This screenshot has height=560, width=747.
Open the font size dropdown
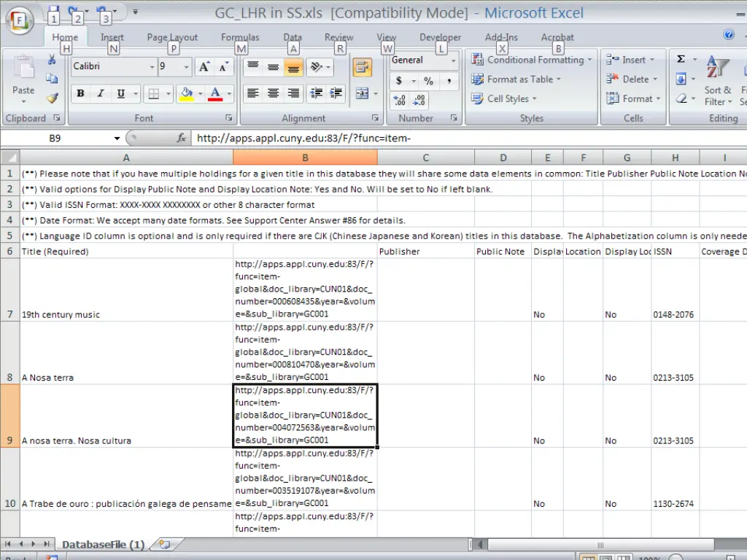(x=187, y=67)
